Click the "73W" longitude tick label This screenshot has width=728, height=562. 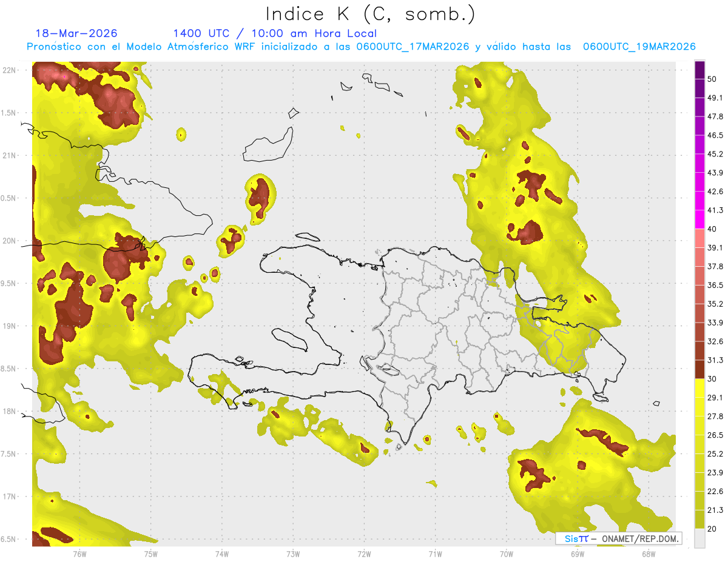293,554
